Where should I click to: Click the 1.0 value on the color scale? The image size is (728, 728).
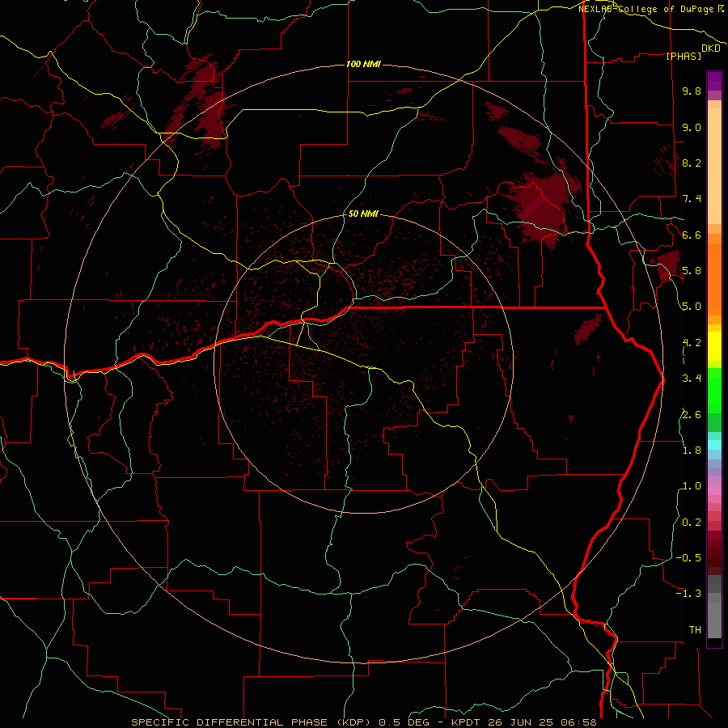coord(692,486)
